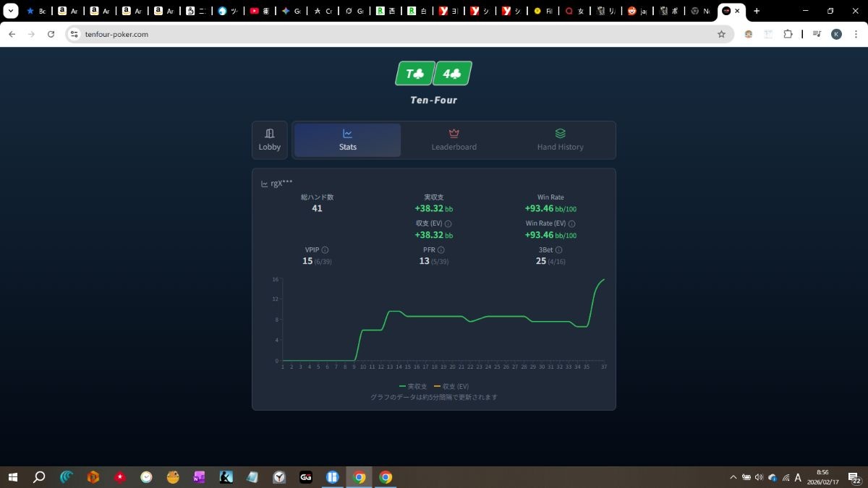Reload the current page
868x488 pixels.
click(51, 34)
